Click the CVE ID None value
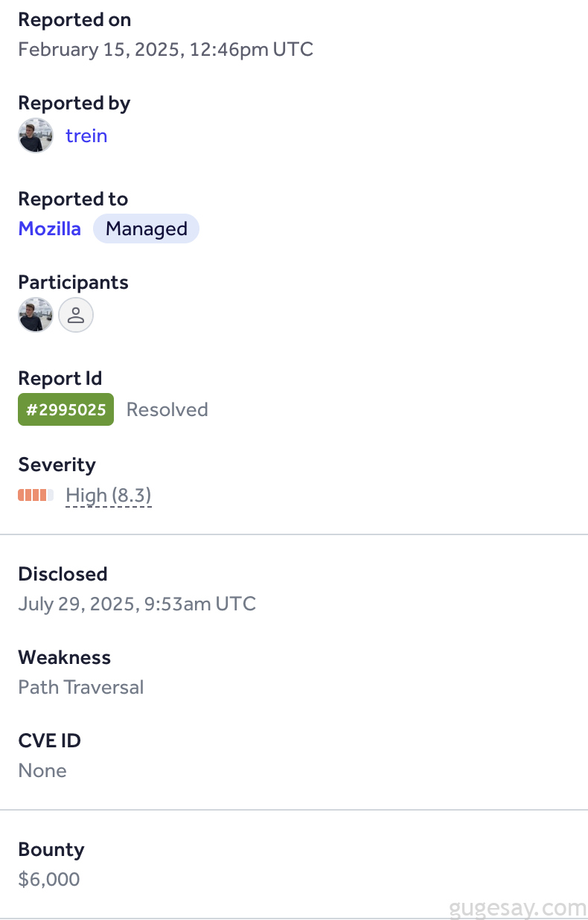This screenshot has width=588, height=920. tap(42, 770)
